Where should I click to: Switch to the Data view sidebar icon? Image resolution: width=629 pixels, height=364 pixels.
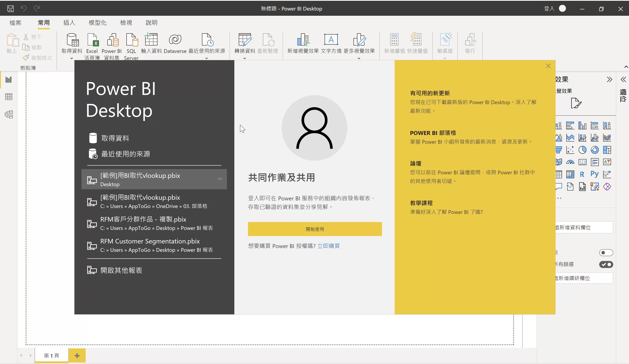click(x=9, y=97)
